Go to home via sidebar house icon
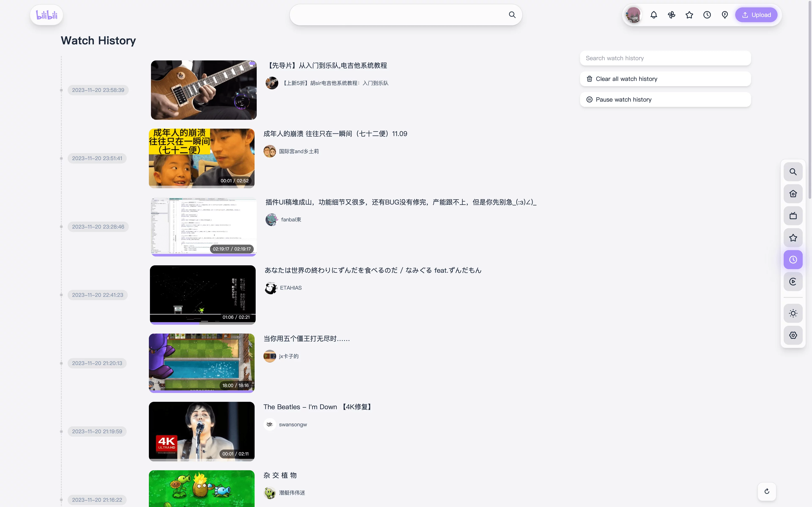Screen dimensions: 812x507 coord(793,194)
